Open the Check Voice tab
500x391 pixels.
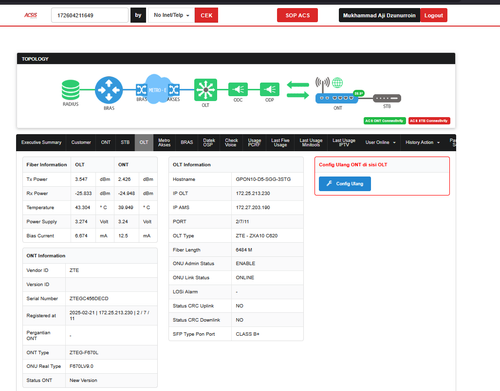coord(231,142)
